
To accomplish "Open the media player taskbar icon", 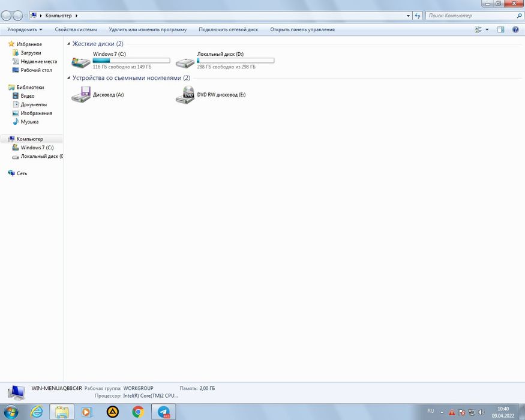I will click(x=86, y=412).
